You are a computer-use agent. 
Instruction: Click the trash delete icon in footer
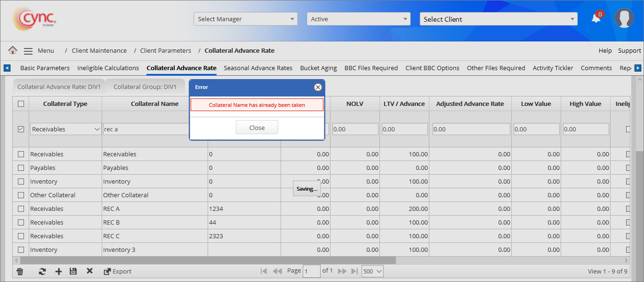[20, 271]
